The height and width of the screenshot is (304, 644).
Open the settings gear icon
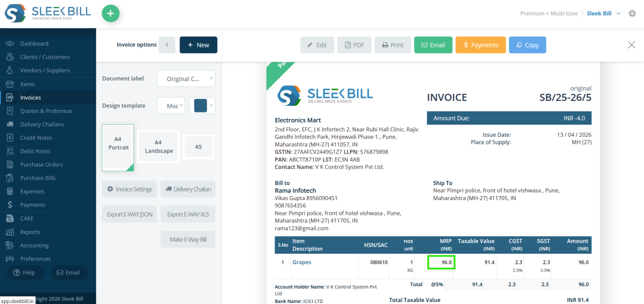[x=632, y=14]
